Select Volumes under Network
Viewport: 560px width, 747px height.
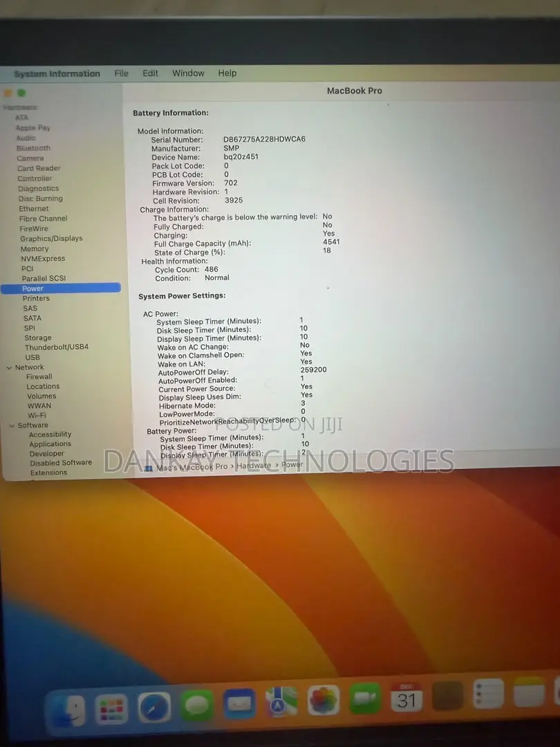41,396
